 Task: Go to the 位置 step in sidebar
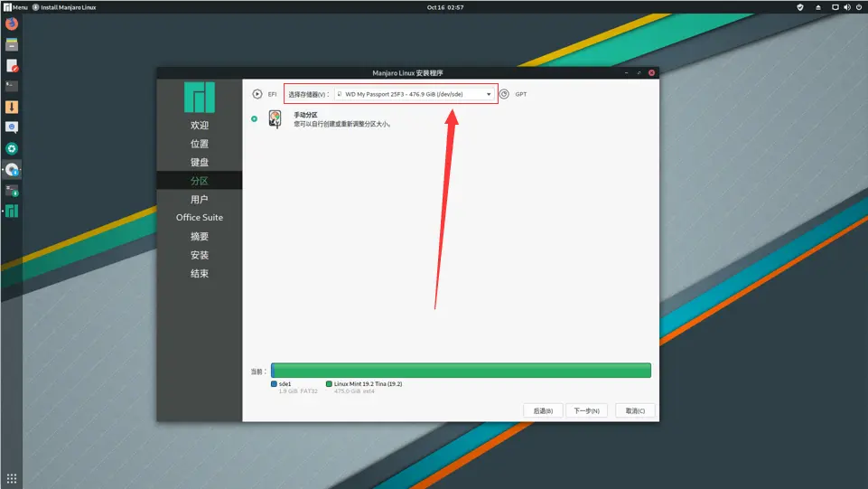[x=200, y=144]
